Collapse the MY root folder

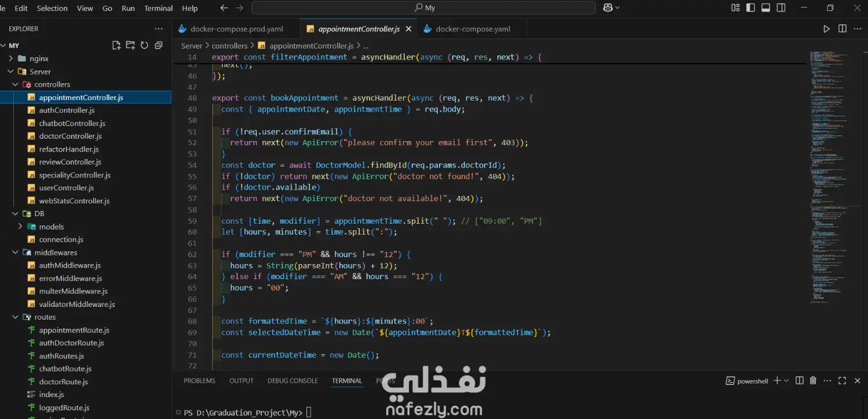coord(3,46)
